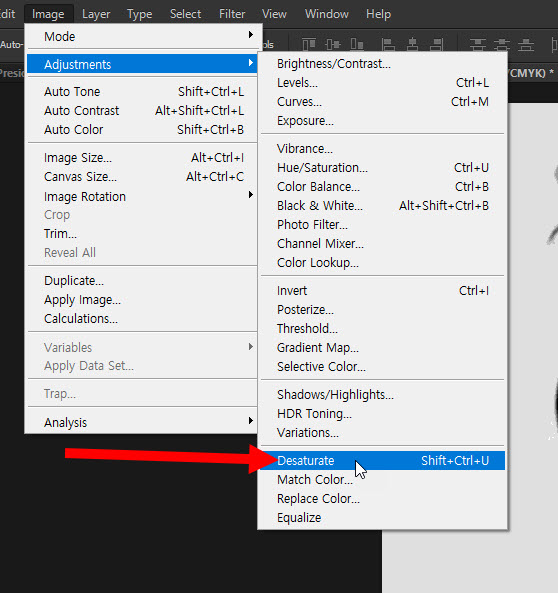Open Color Lookup adjustment
The height and width of the screenshot is (593, 558).
(382, 262)
